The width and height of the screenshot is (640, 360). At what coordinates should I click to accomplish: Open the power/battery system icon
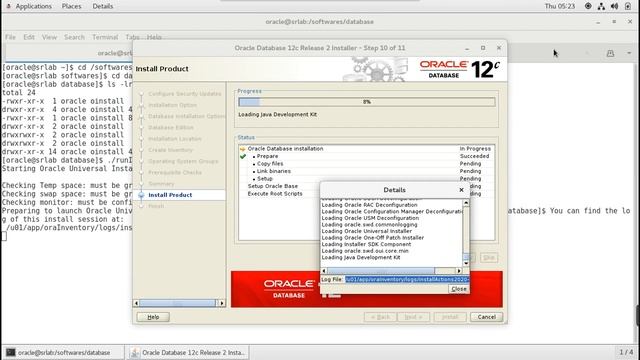click(627, 6)
